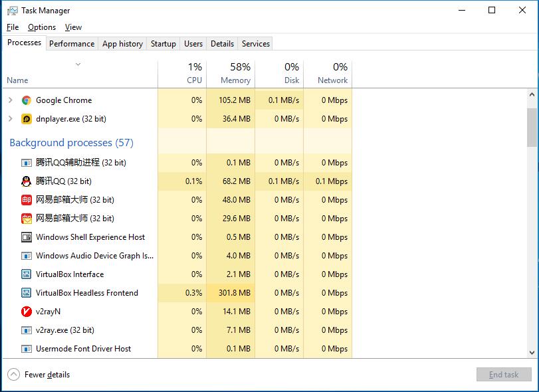Switch to the Performance tab
This screenshot has height=392, width=539.
72,44
